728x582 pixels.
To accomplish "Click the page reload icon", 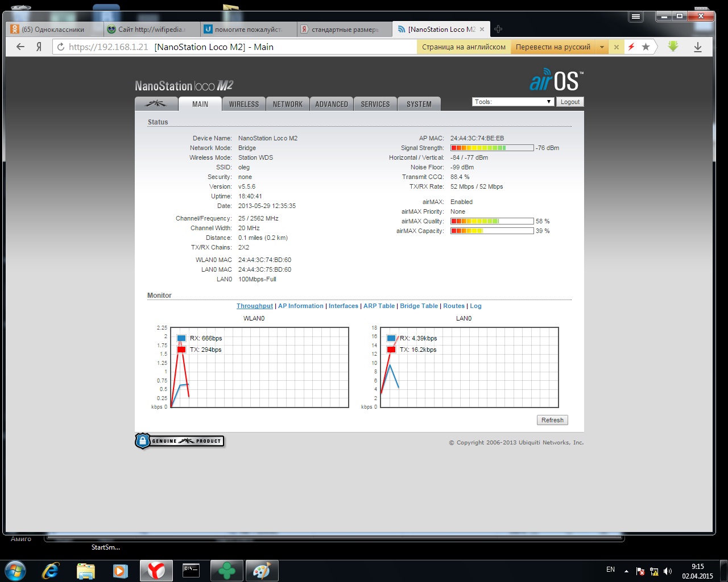I will tap(61, 47).
